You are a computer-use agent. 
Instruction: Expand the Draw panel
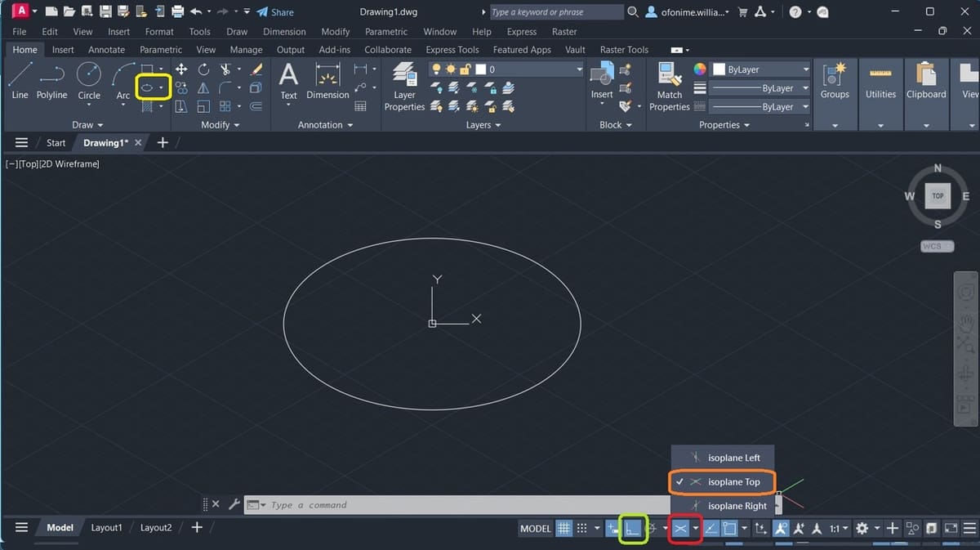(87, 125)
